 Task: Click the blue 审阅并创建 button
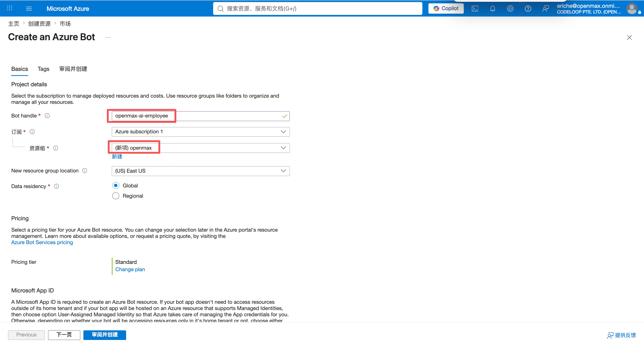click(x=104, y=335)
